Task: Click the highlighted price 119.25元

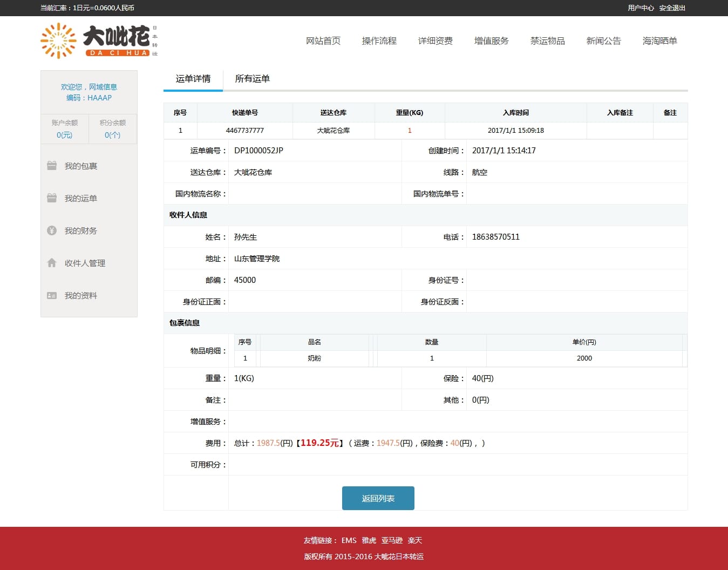Action: pos(319,443)
